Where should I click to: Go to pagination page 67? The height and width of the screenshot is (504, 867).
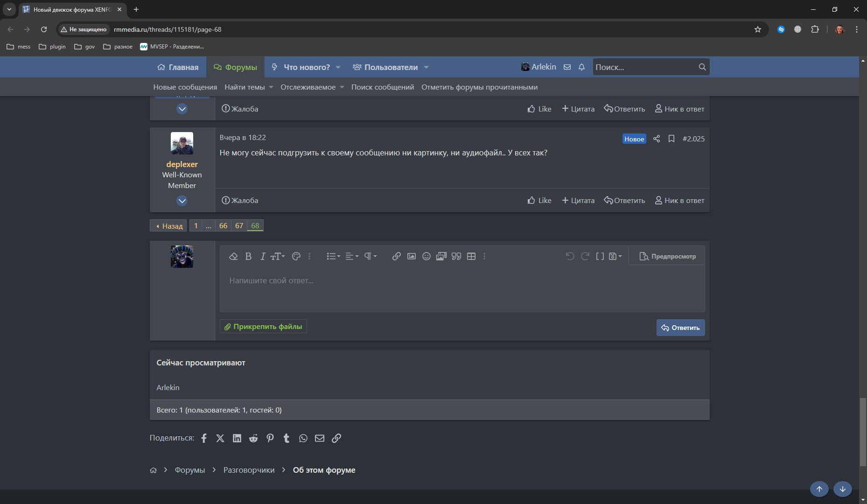[239, 226]
